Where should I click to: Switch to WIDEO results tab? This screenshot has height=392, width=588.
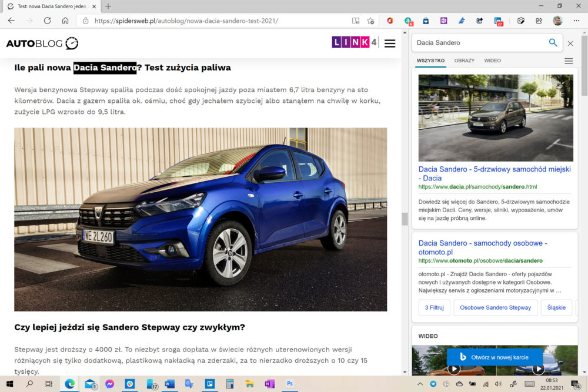492,61
